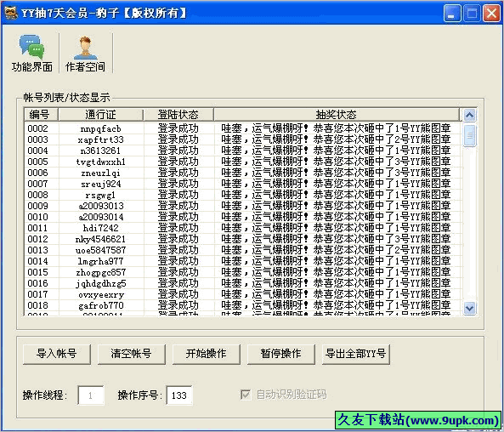Click row number 0005
This screenshot has height=432, width=504.
[38, 162]
